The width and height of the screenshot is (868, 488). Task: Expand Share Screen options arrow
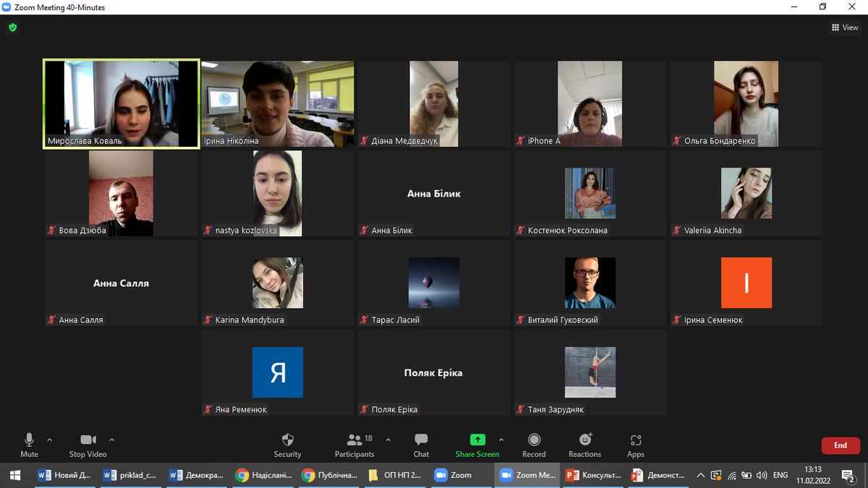(x=501, y=440)
